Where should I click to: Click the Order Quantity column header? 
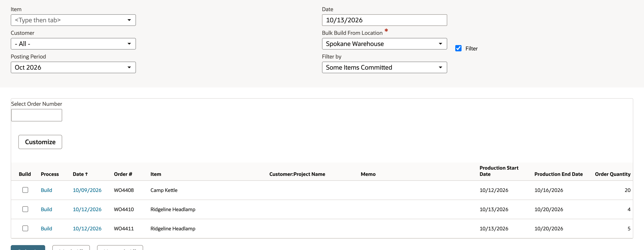(612, 174)
